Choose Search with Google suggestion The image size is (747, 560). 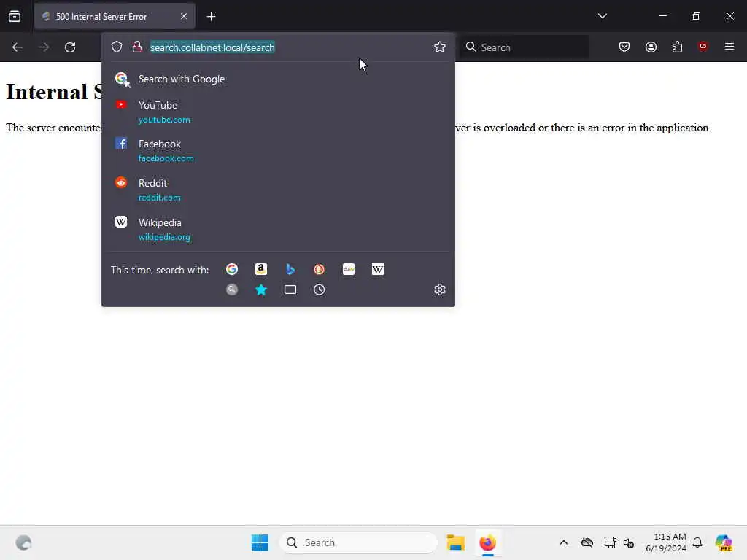tap(278, 79)
